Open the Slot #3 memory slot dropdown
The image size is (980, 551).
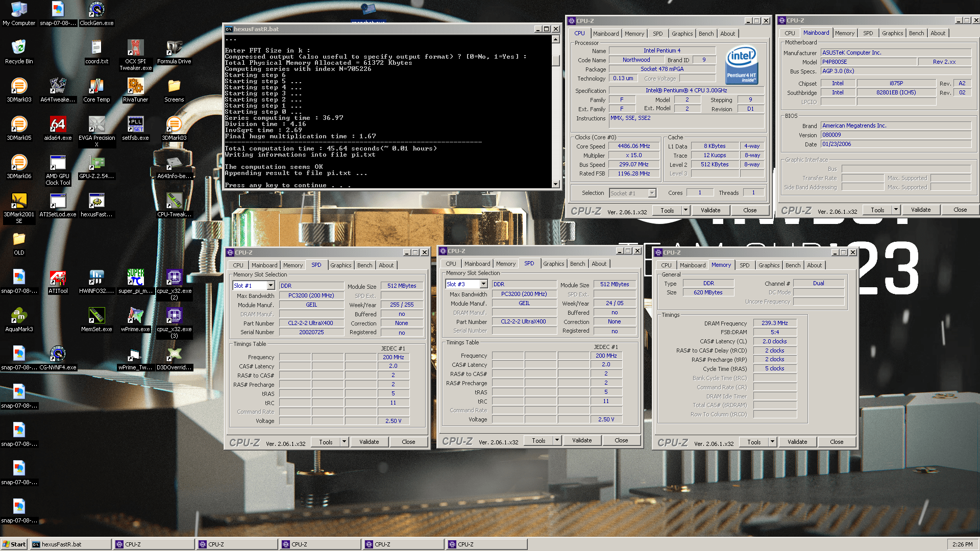pyautogui.click(x=483, y=284)
